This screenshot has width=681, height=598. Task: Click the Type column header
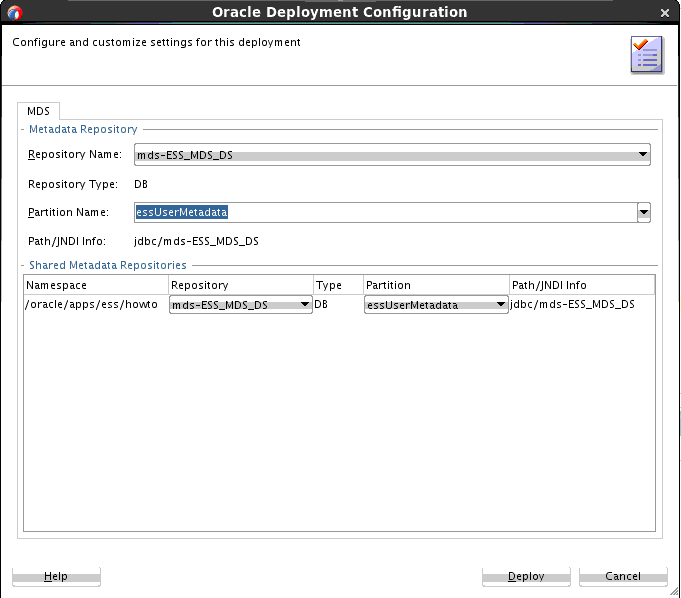click(338, 285)
